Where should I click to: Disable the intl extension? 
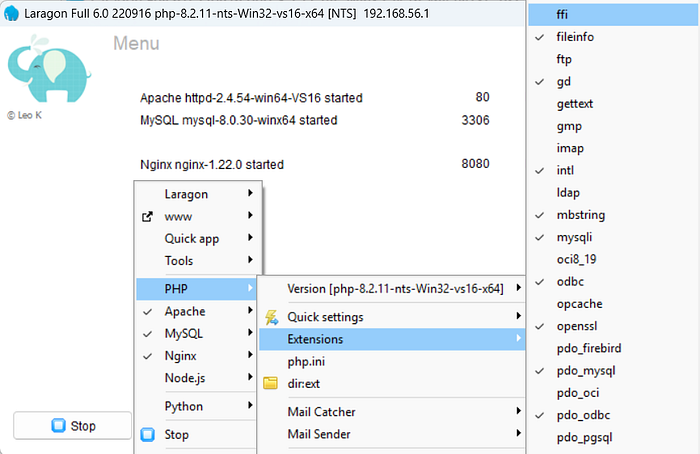pos(613,171)
